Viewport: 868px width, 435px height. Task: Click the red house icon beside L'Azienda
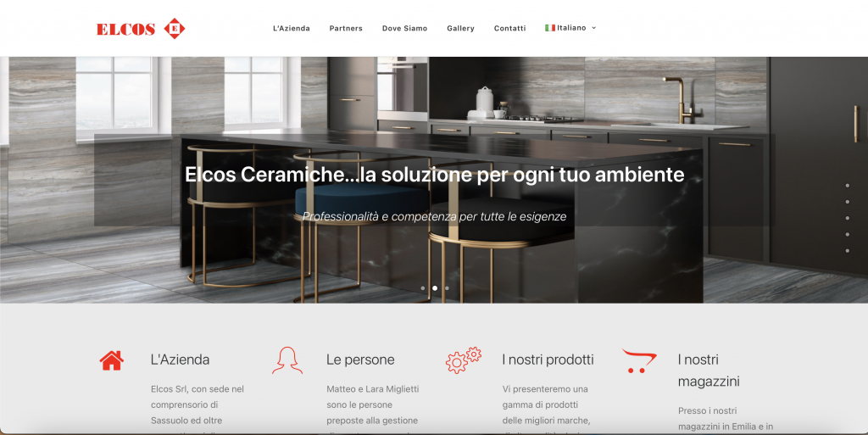[x=111, y=360]
